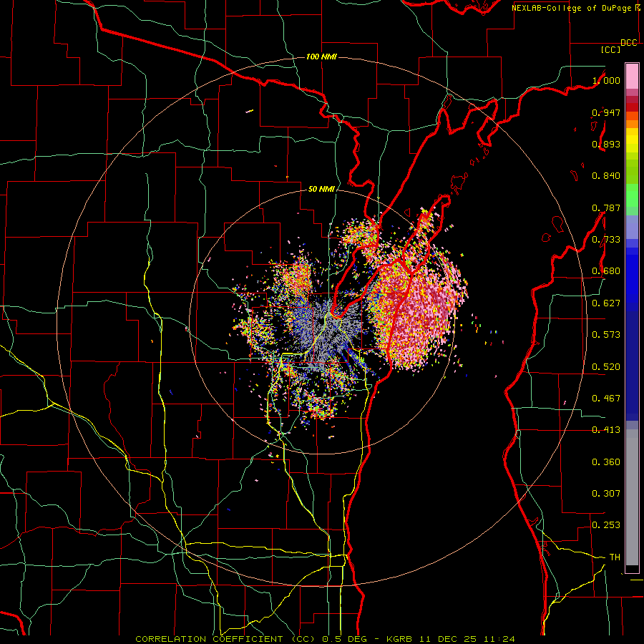Click the 0.360 legend value
The width and height of the screenshot is (644, 644).
click(x=606, y=462)
